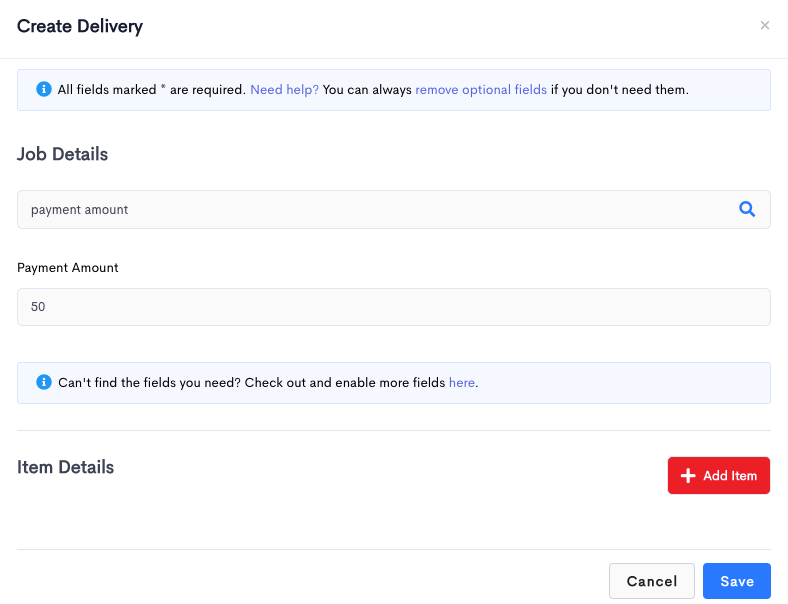Open the 'remove optional fields' link
The width and height of the screenshot is (788, 604).
click(x=481, y=89)
